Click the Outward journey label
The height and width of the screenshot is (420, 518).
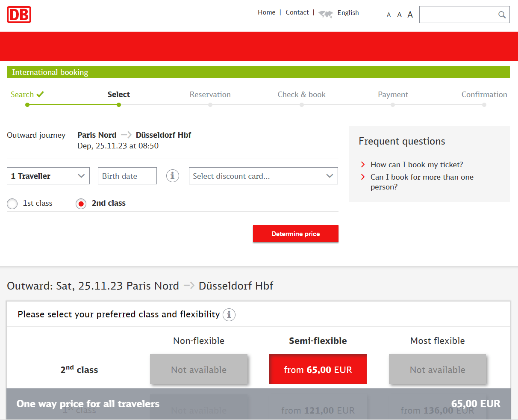[x=36, y=135]
